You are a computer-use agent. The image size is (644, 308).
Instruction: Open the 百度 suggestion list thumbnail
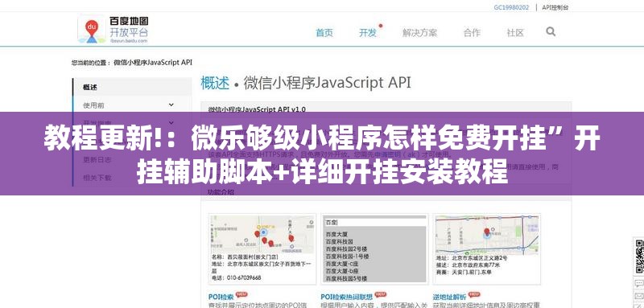374,249
